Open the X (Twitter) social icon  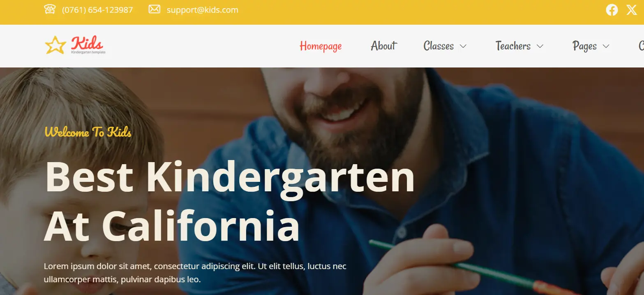(632, 10)
